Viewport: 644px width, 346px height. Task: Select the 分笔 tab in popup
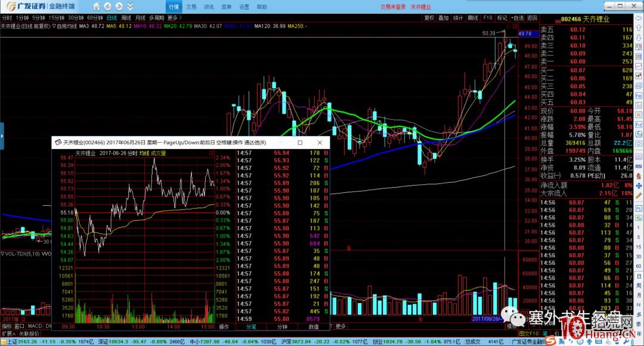click(x=252, y=327)
